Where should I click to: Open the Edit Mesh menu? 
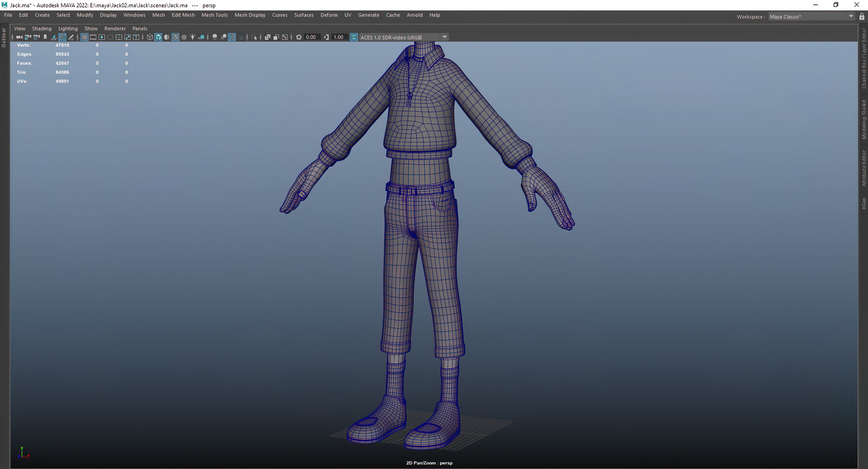183,15
